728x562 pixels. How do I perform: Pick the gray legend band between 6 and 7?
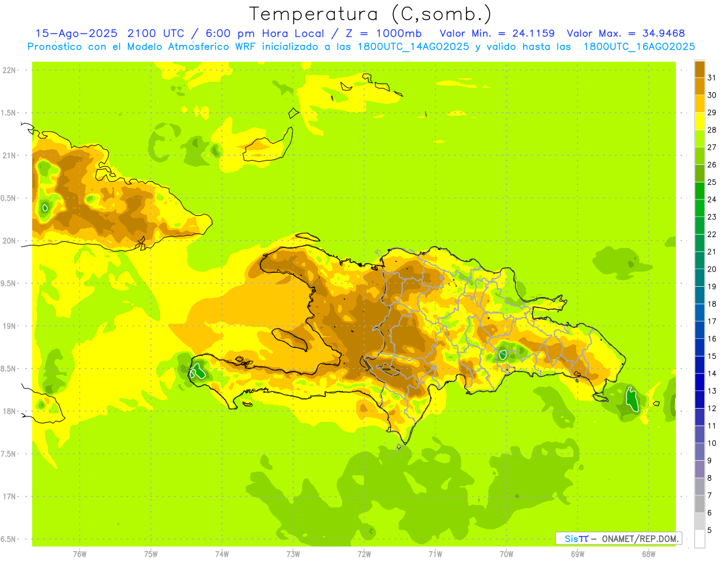[699, 504]
